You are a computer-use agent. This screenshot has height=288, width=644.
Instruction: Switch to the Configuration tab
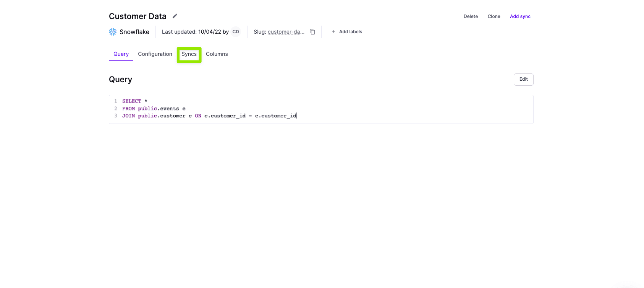click(155, 54)
